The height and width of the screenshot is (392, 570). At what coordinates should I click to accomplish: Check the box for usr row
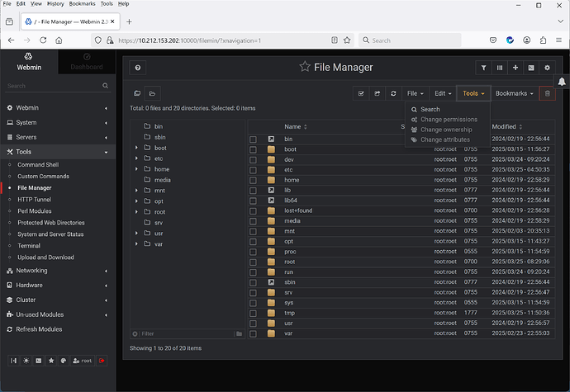(253, 324)
